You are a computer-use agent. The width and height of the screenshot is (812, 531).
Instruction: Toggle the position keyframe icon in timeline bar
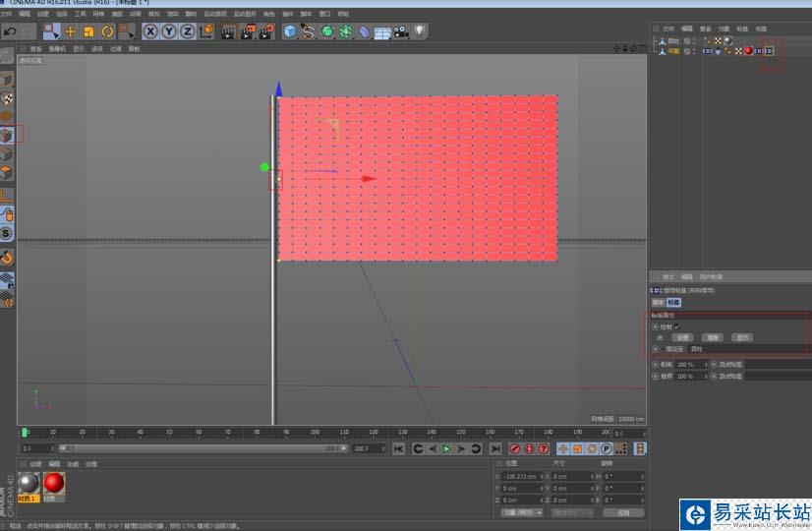tap(563, 449)
